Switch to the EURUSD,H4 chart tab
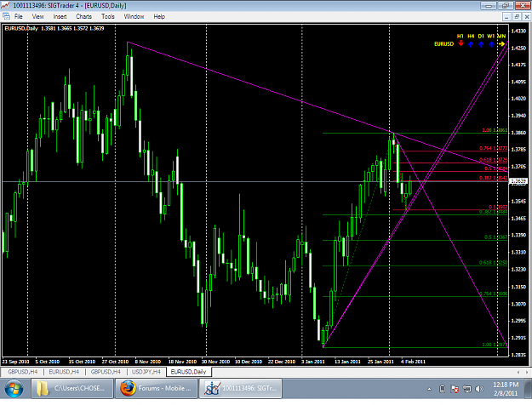This screenshot has height=405, width=532. pyautogui.click(x=64, y=372)
